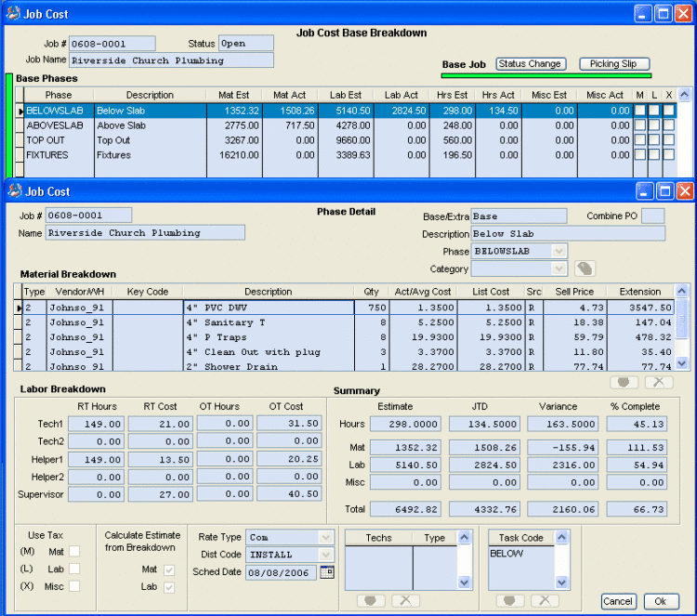Click the add icon under Task Code list
This screenshot has height=616, width=697.
pos(509,600)
